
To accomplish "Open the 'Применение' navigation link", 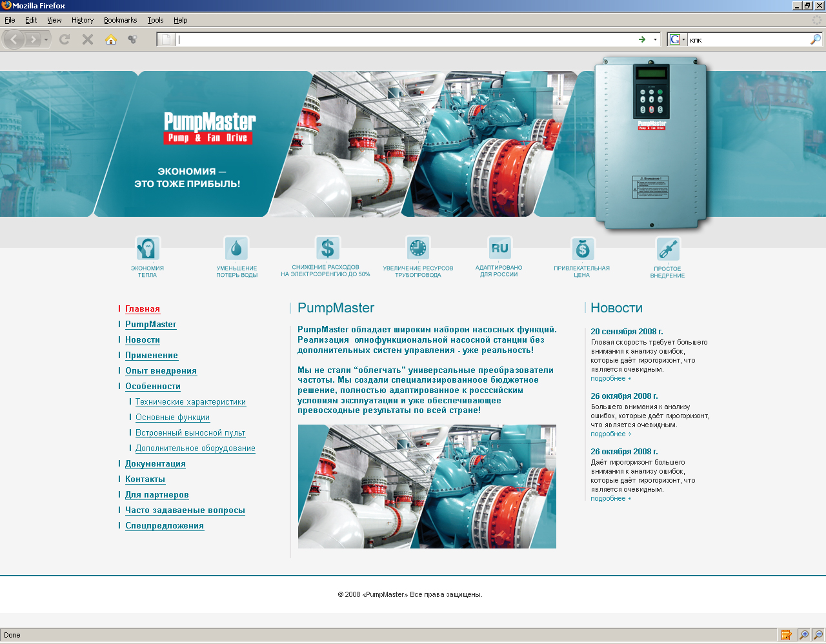I will [152, 356].
